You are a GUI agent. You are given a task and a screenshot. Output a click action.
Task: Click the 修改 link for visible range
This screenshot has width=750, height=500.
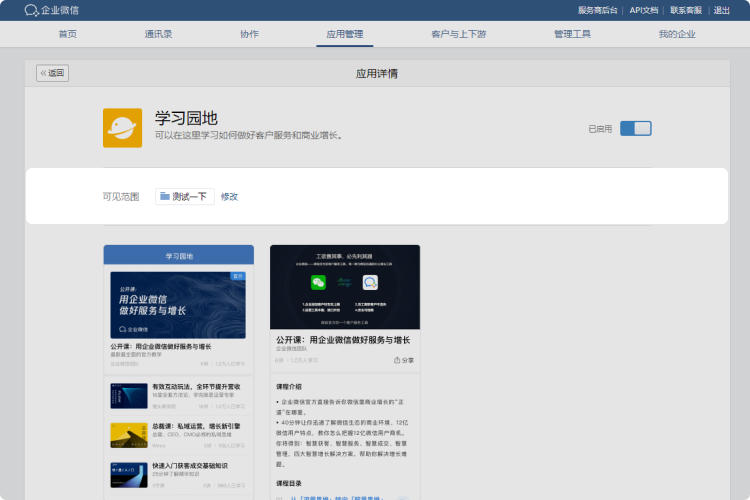(x=229, y=197)
